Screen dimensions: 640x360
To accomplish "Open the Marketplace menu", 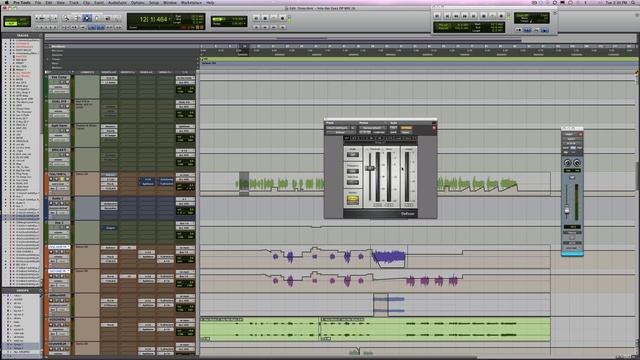I will point(191,2).
